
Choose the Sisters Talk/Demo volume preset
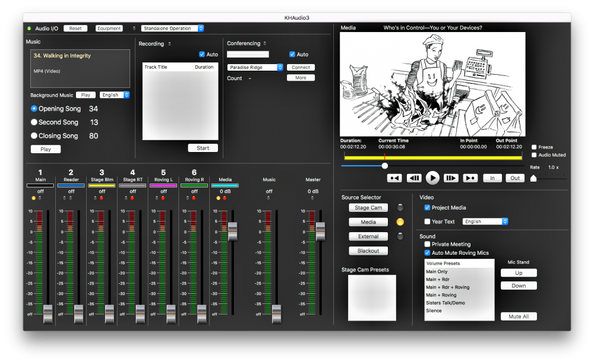(447, 303)
